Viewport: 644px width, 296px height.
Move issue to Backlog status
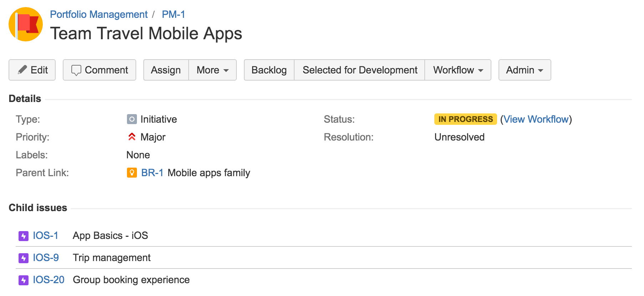[x=269, y=70]
